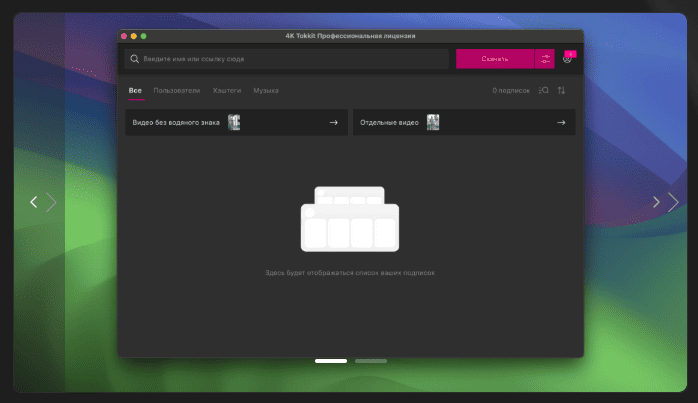Click arrow on Отдельные видео row
Image resolution: width=698 pixels, height=403 pixels.
pos(561,122)
